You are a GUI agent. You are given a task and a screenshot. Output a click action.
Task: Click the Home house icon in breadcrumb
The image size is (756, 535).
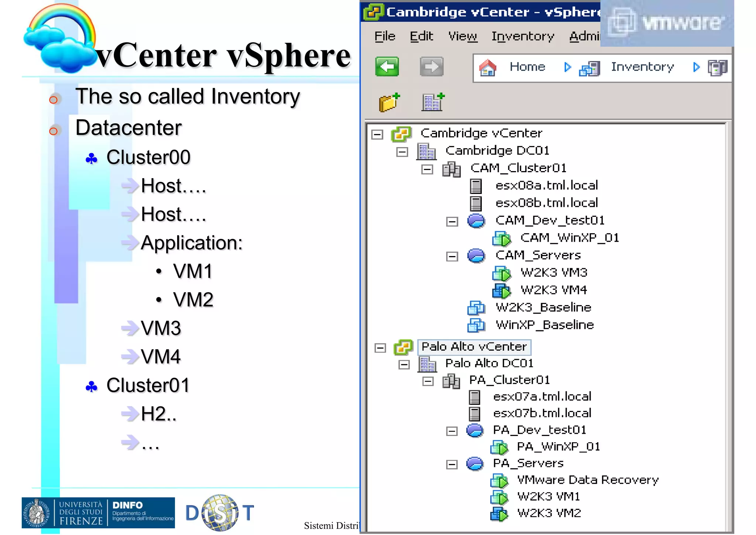click(488, 68)
